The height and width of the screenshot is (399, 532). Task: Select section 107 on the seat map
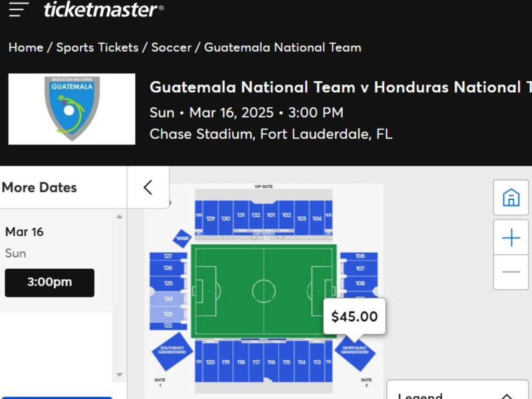pyautogui.click(x=360, y=269)
